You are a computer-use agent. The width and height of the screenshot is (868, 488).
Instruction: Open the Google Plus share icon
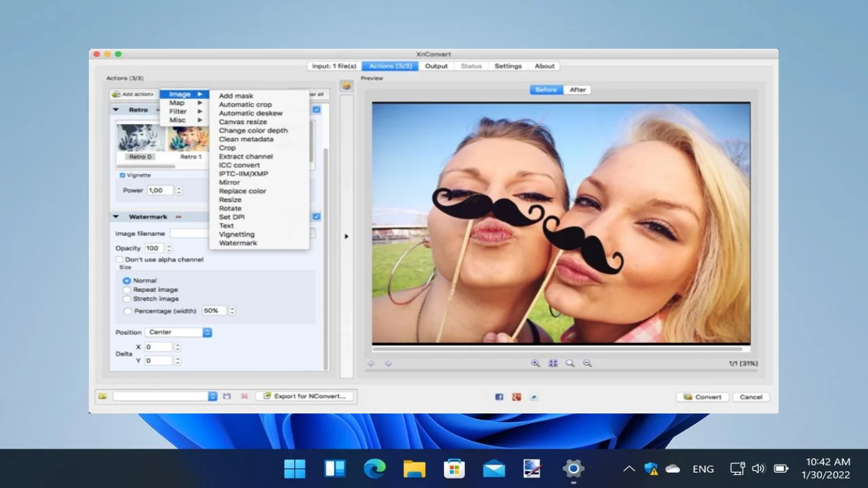pyautogui.click(x=517, y=397)
